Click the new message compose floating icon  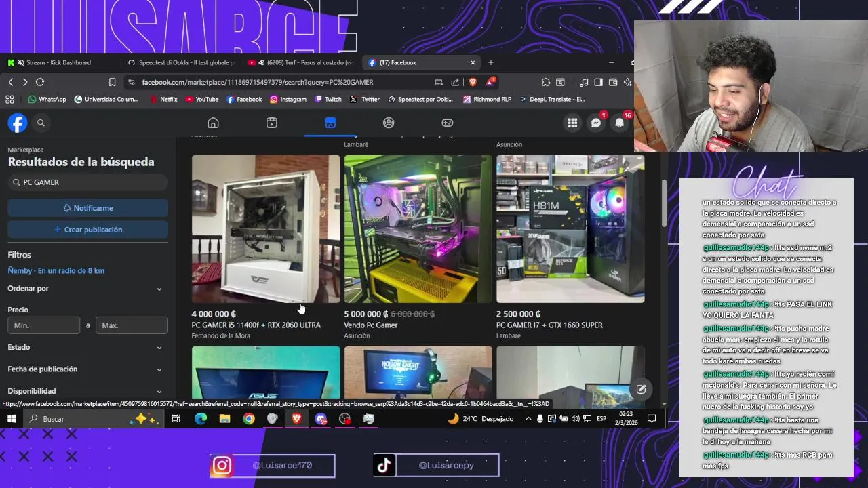pos(641,389)
